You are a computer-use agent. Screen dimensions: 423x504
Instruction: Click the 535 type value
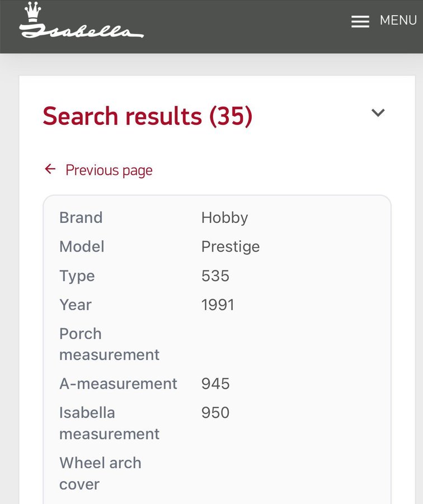click(x=215, y=276)
